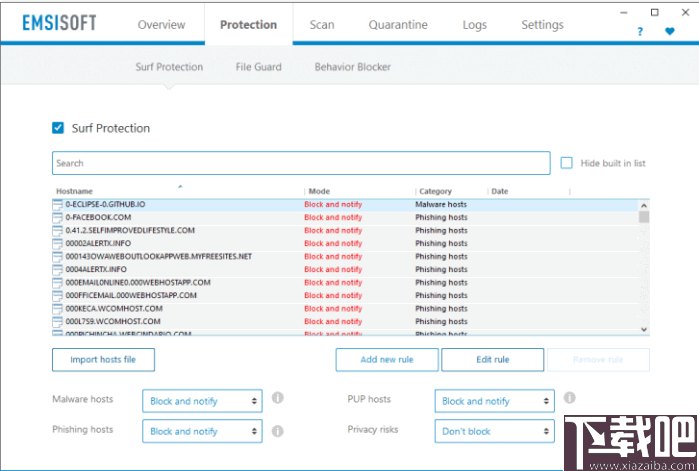The width and height of the screenshot is (699, 471).
Task: Click Phishing hosts category for 000L759.WCOMHOST.COM
Action: tap(441, 322)
